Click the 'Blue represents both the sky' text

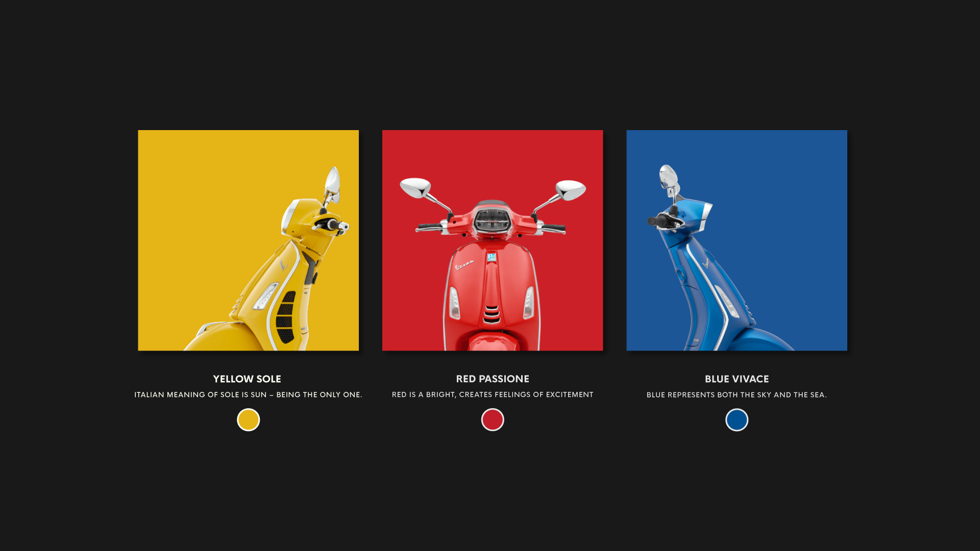pos(737,395)
